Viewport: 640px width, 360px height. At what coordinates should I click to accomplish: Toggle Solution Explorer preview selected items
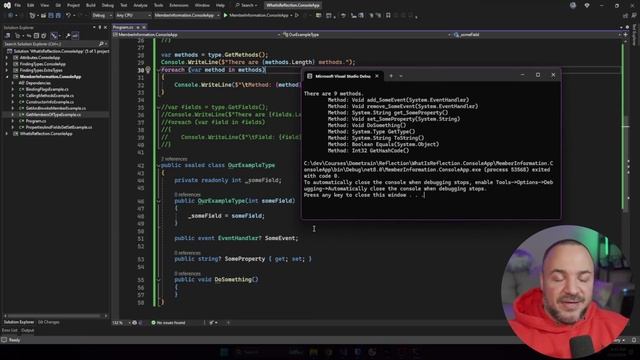click(76, 36)
